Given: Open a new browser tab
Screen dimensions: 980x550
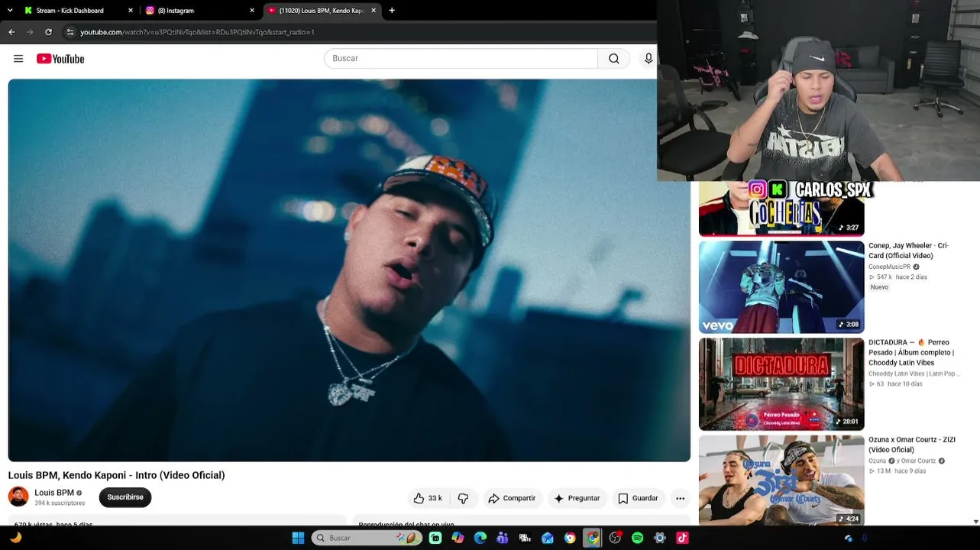Looking at the screenshot, I should (392, 11).
